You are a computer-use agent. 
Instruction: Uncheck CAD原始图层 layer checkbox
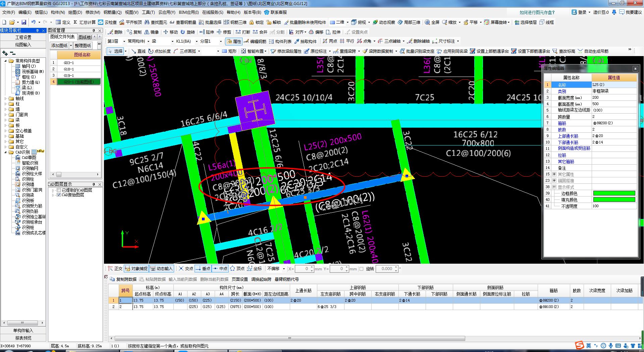[59, 195]
